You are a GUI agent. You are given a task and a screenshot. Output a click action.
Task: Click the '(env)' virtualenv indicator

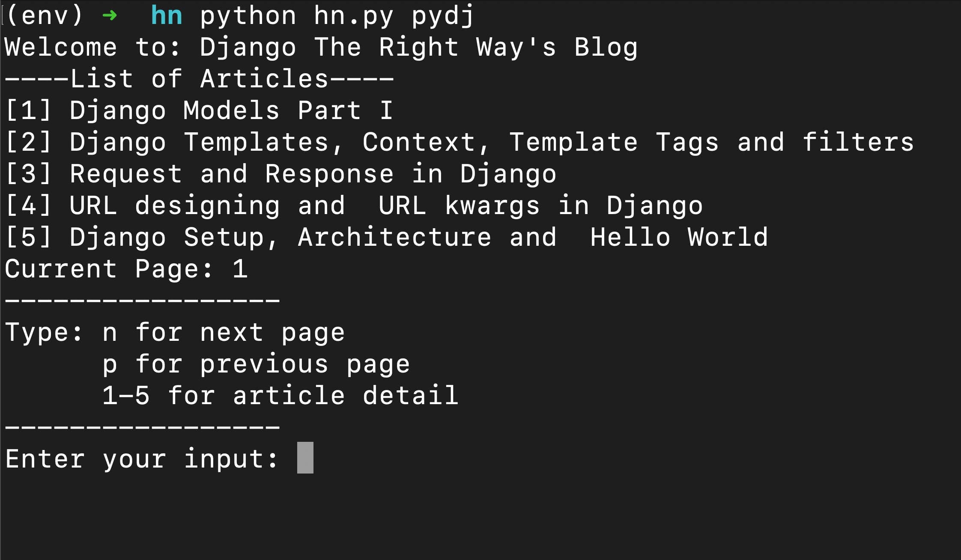pyautogui.click(x=45, y=16)
